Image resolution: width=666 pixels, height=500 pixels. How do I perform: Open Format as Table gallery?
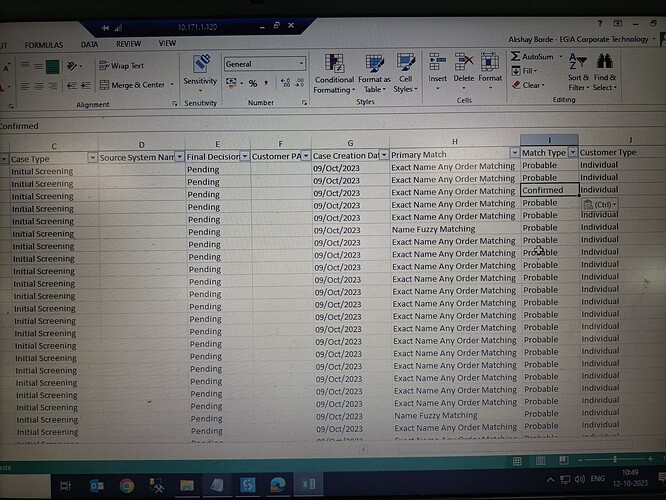[374, 73]
